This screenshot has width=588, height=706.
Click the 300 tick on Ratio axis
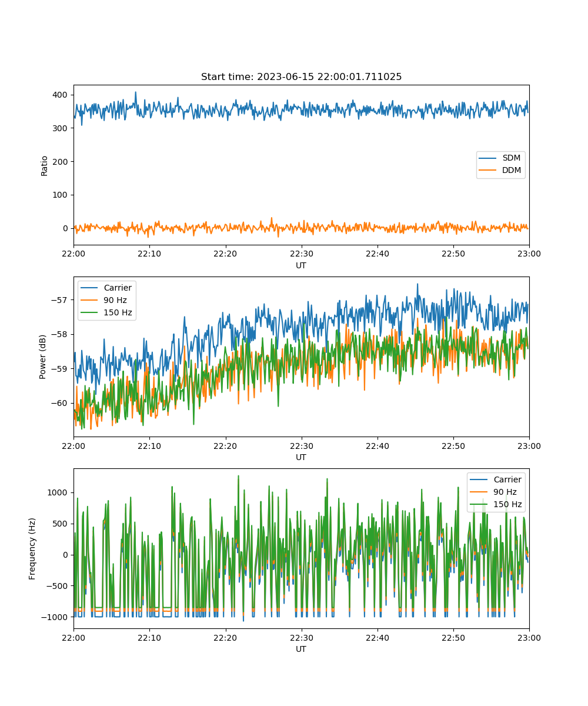(x=61, y=128)
